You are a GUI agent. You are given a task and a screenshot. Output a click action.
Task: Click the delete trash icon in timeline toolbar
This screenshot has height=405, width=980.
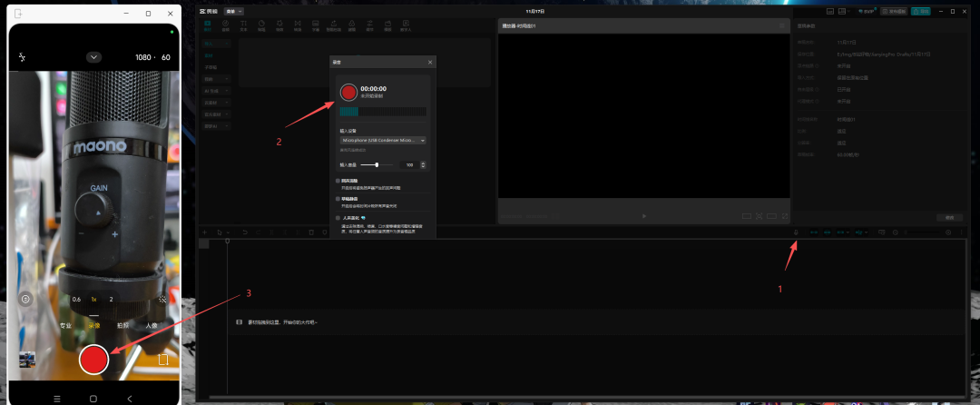coord(311,232)
